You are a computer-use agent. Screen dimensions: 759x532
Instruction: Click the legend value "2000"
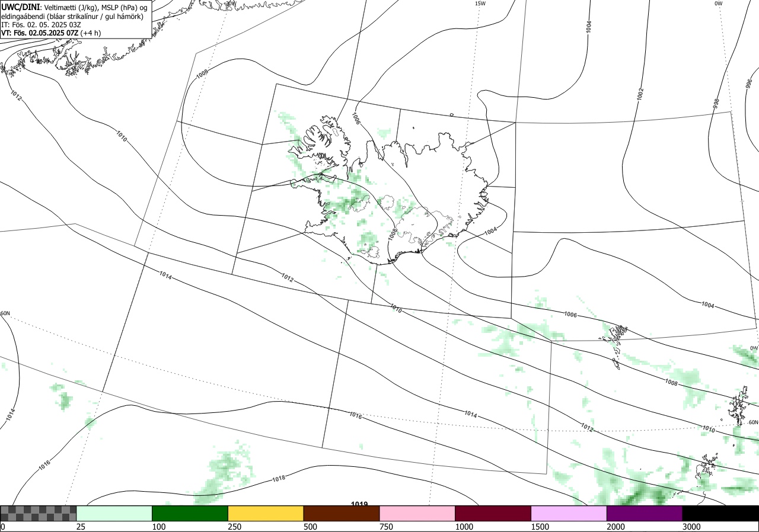click(x=616, y=527)
